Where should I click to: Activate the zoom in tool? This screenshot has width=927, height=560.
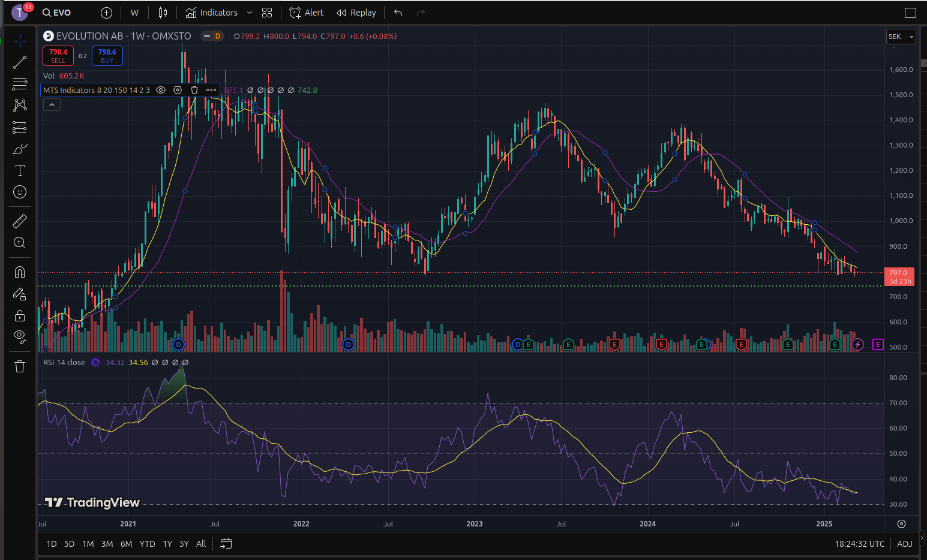(x=20, y=242)
